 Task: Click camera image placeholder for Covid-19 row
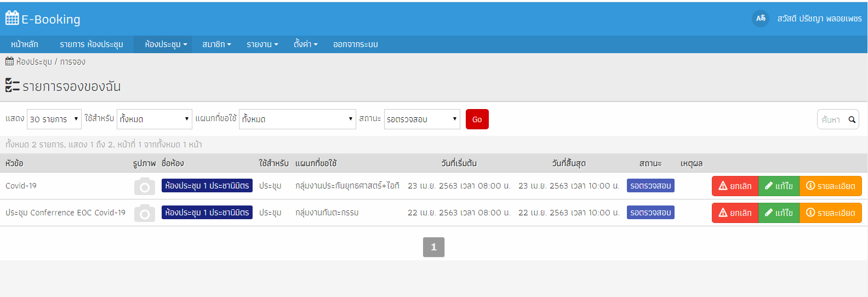coord(145,186)
